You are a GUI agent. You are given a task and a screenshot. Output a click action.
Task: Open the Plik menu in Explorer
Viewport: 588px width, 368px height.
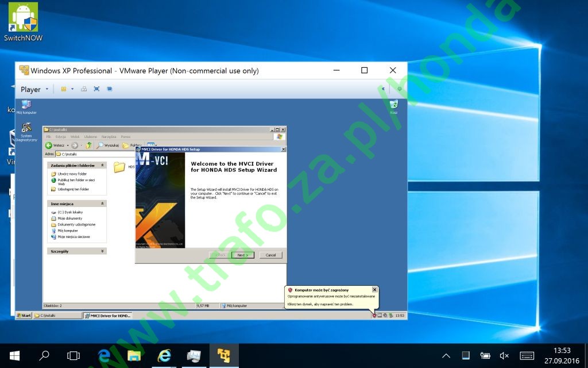pyautogui.click(x=49, y=137)
